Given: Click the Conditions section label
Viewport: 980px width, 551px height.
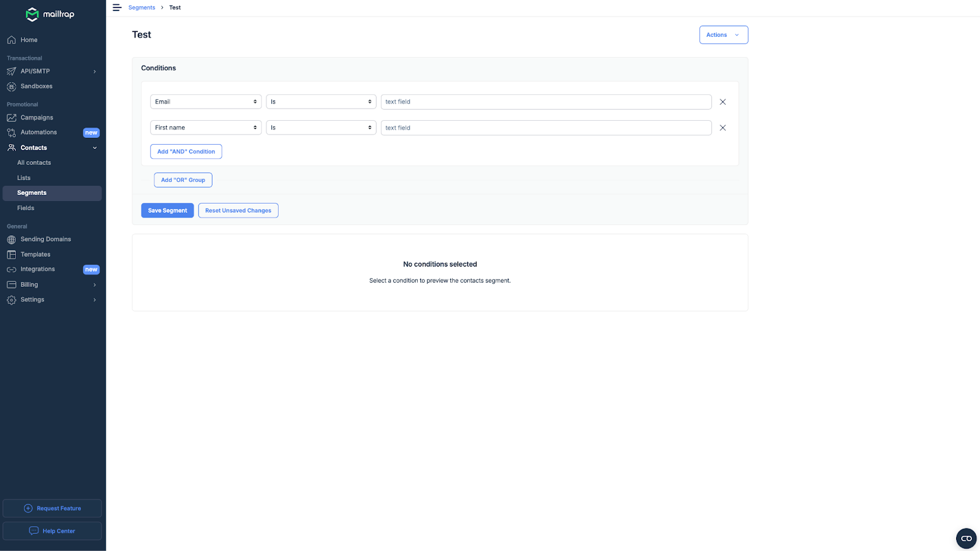Looking at the screenshot, I should [159, 68].
